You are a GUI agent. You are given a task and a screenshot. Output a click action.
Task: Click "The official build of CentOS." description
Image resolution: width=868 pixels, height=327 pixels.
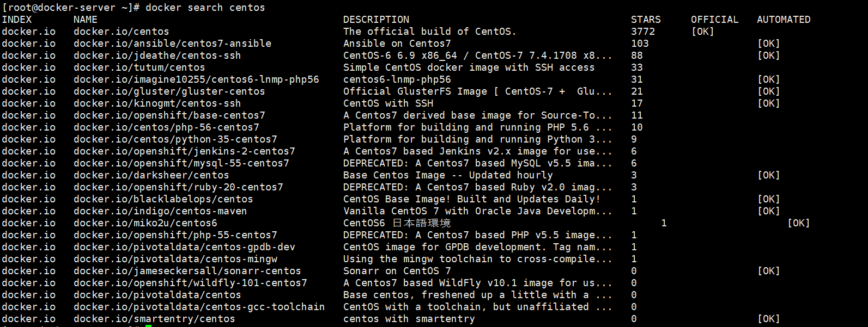click(429, 32)
